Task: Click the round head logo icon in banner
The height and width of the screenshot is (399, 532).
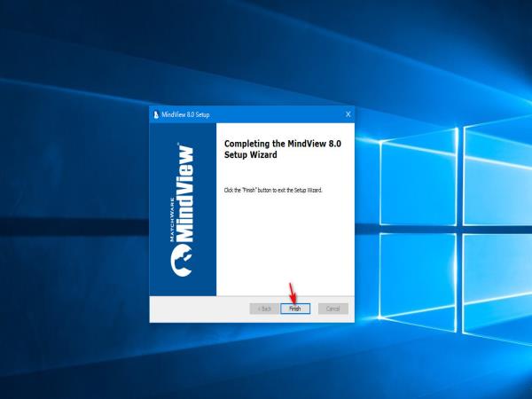Action: pyautogui.click(x=182, y=261)
